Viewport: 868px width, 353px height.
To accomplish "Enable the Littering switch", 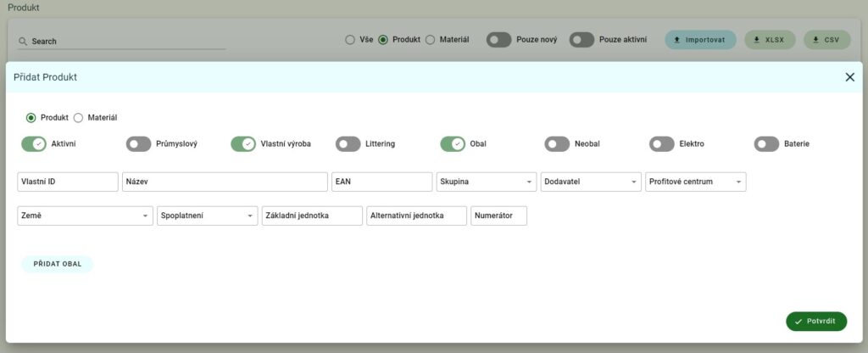I will 348,144.
